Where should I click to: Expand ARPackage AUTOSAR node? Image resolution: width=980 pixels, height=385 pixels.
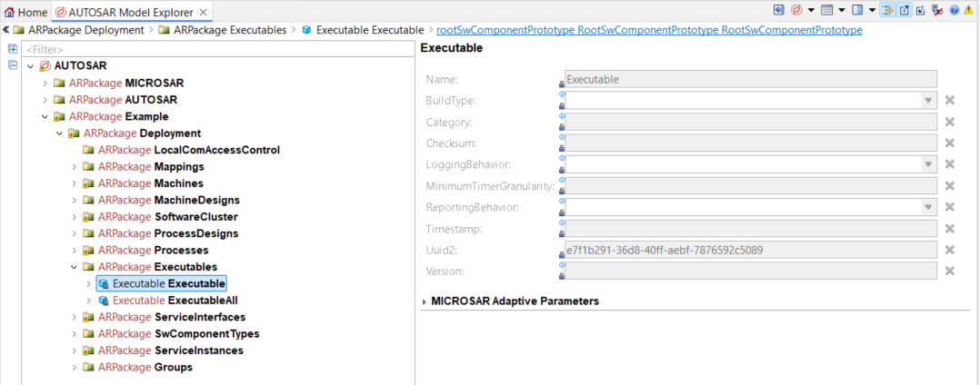click(45, 99)
